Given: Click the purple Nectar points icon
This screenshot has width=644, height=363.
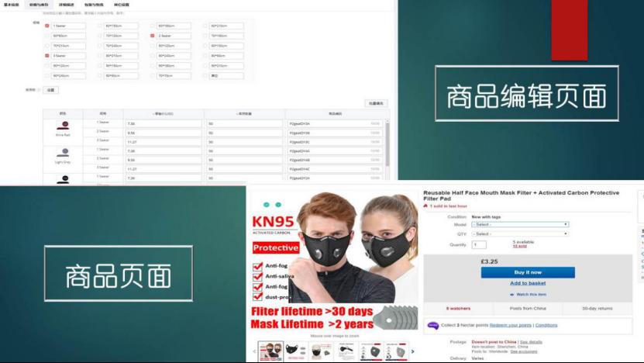Looking at the screenshot, I should [432, 325].
